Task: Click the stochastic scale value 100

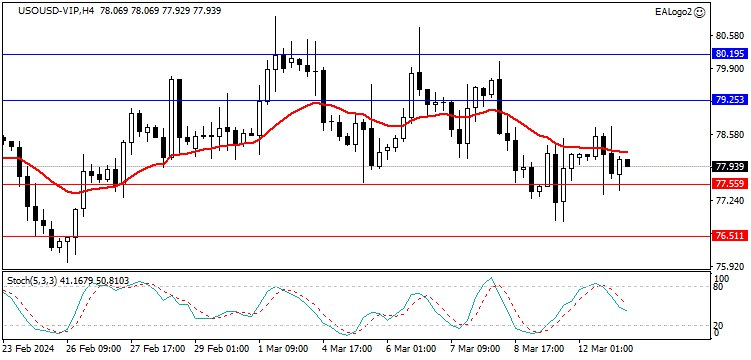Action: [x=721, y=279]
